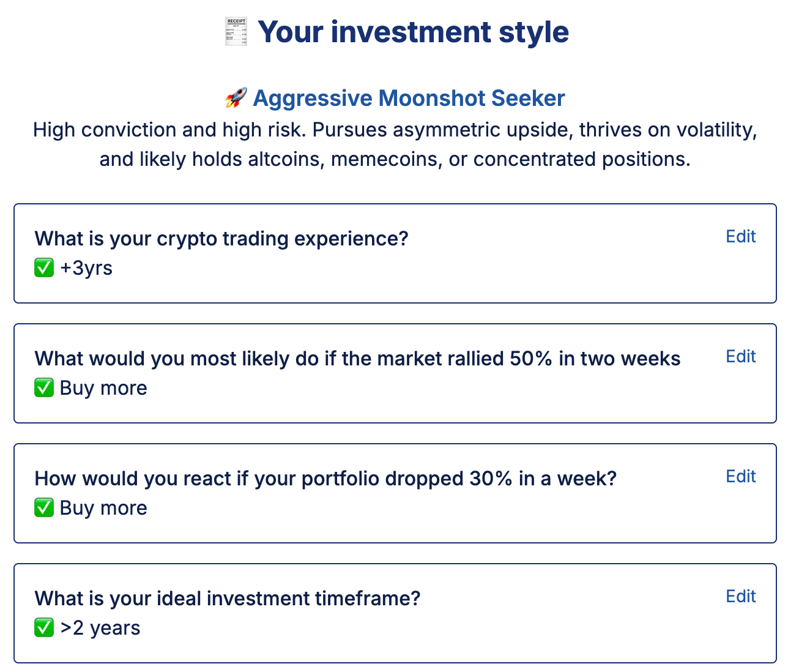Click the ideal investment timeframe question text
The height and width of the screenshot is (672, 788).
(x=228, y=599)
